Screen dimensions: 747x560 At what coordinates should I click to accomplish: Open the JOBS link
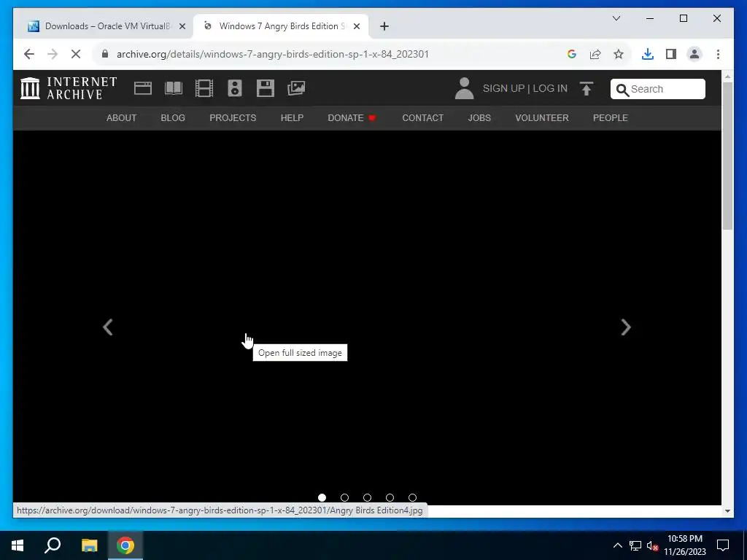479,118
